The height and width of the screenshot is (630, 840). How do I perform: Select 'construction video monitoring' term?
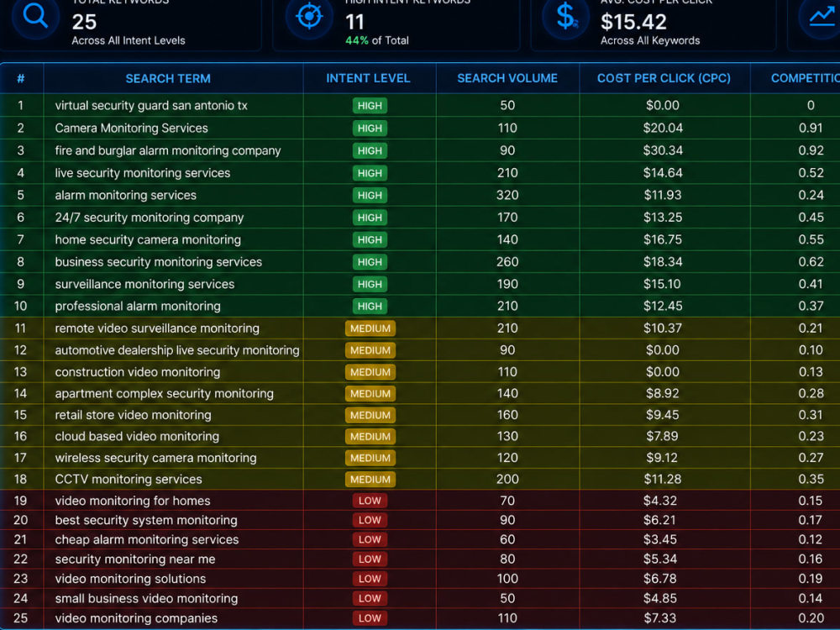pos(137,372)
